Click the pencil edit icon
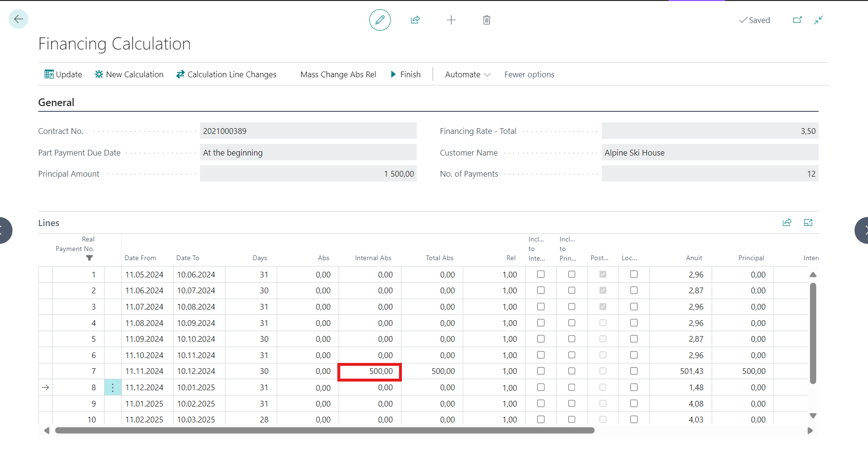Viewport: 868px width, 457px height. click(380, 20)
